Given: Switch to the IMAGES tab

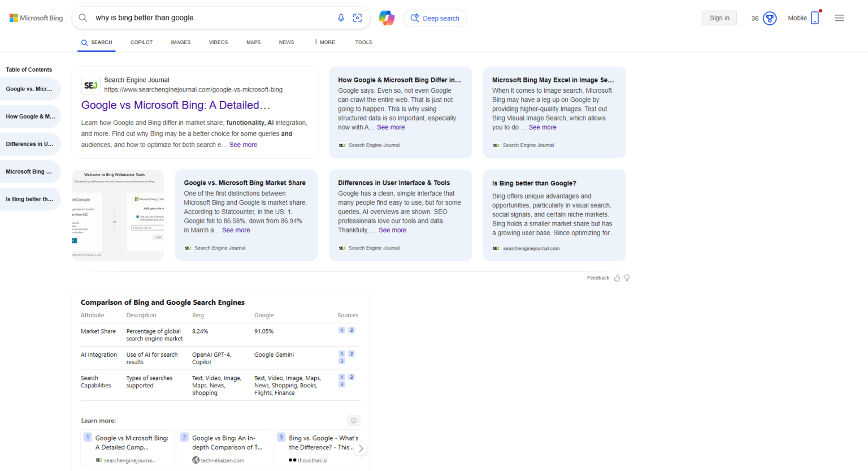Looking at the screenshot, I should click(x=181, y=42).
